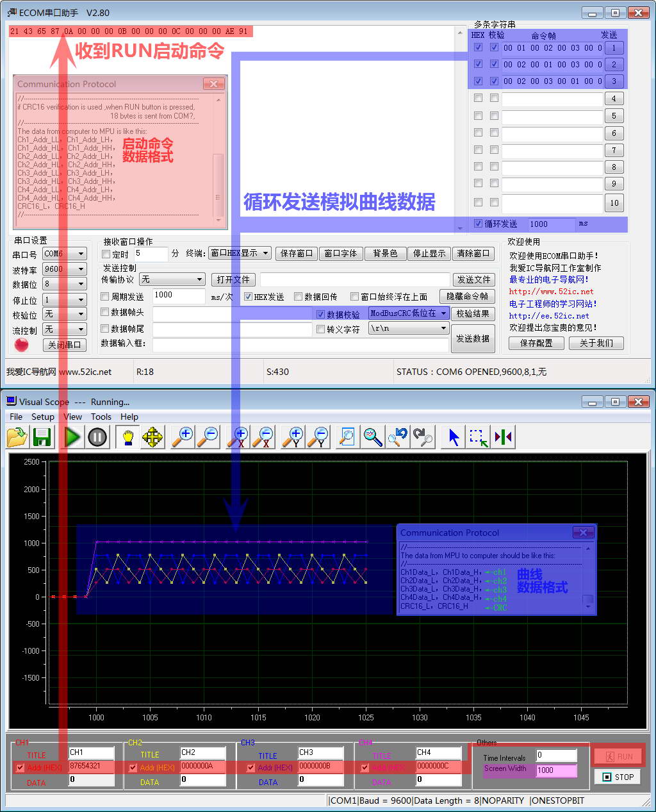Open the Tools menu
This screenshot has width=656, height=812.
coord(101,417)
